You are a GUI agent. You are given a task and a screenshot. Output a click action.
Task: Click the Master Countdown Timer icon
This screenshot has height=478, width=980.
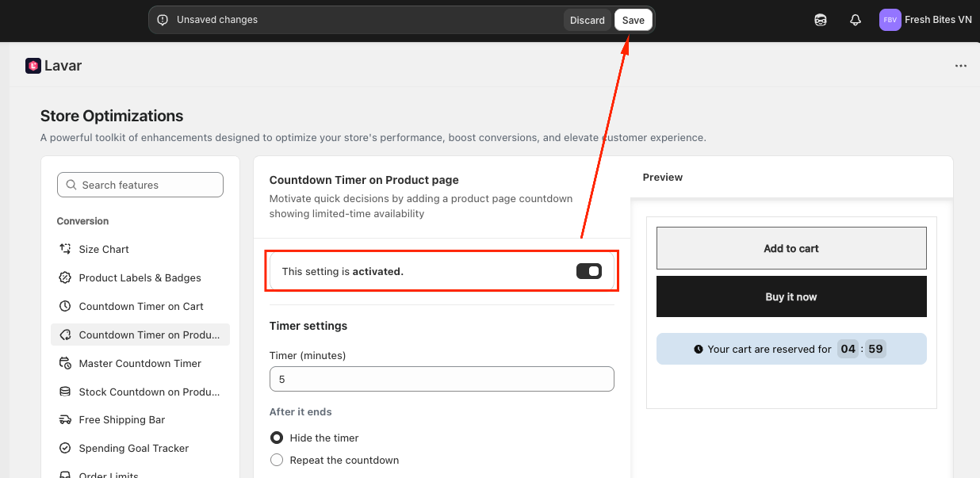65,363
